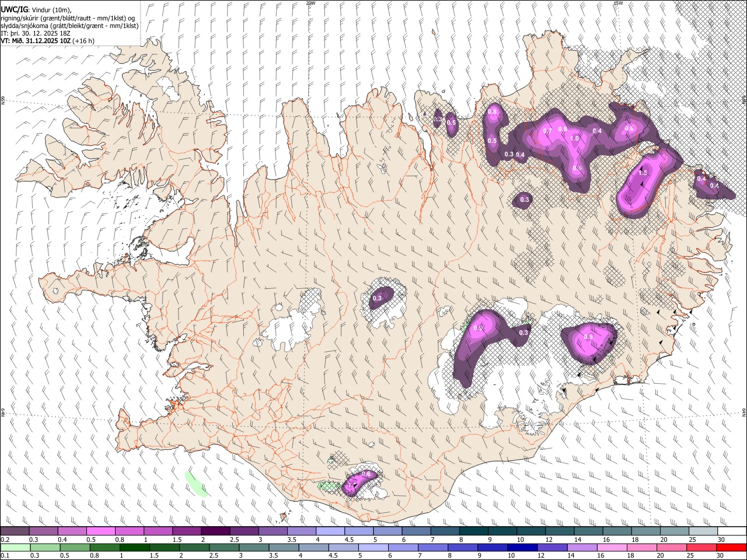747x560 pixels.
Task: Pick the bright pink top-row swatch between 0.5 and 0.8
Action: point(100,531)
